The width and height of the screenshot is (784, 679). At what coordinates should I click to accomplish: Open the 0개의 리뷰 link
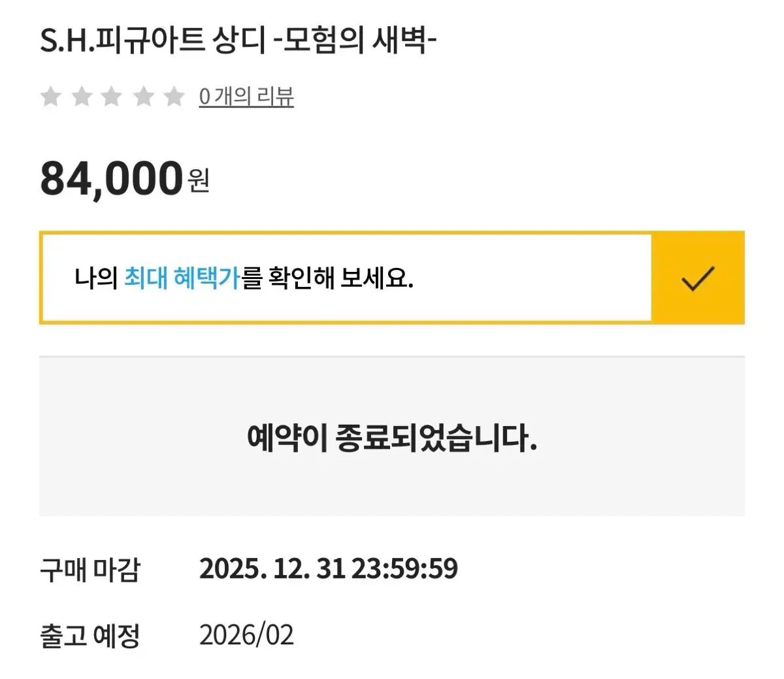coord(246,97)
